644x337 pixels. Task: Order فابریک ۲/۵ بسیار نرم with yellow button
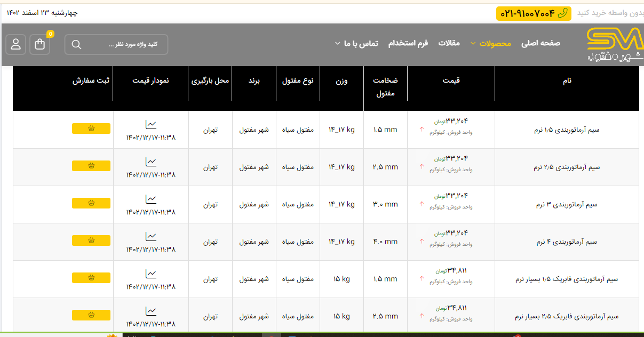(91, 315)
